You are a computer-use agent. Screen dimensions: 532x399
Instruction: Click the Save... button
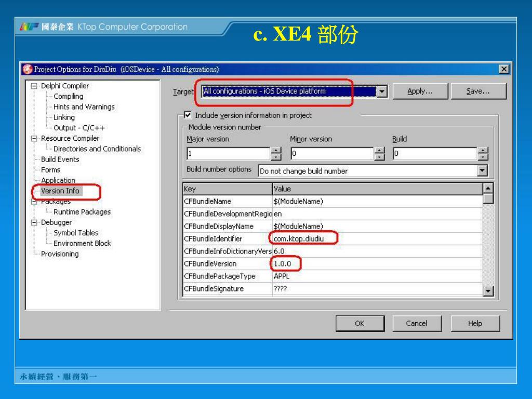pyautogui.click(x=478, y=91)
